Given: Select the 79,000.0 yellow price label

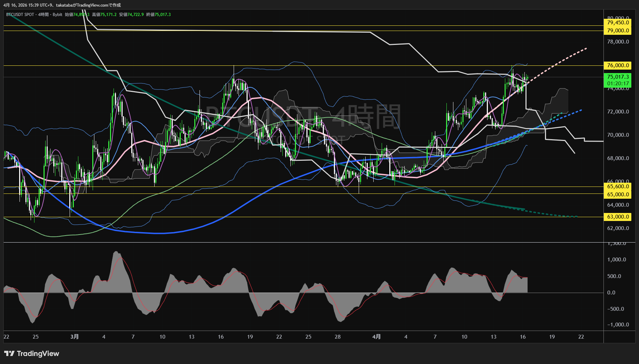Looking at the screenshot, I should click(x=618, y=31).
